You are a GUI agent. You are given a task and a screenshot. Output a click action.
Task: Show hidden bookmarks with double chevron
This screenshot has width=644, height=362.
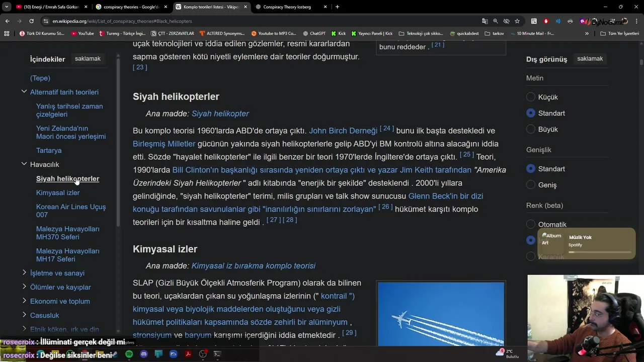tap(587, 33)
